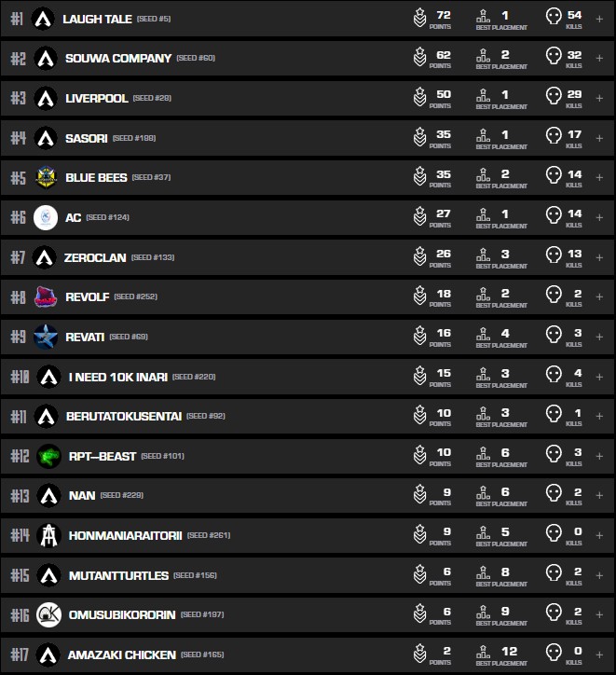This screenshot has height=675, width=616.
Task: Expand the Amazaki Chicken row details
Action: tap(599, 654)
